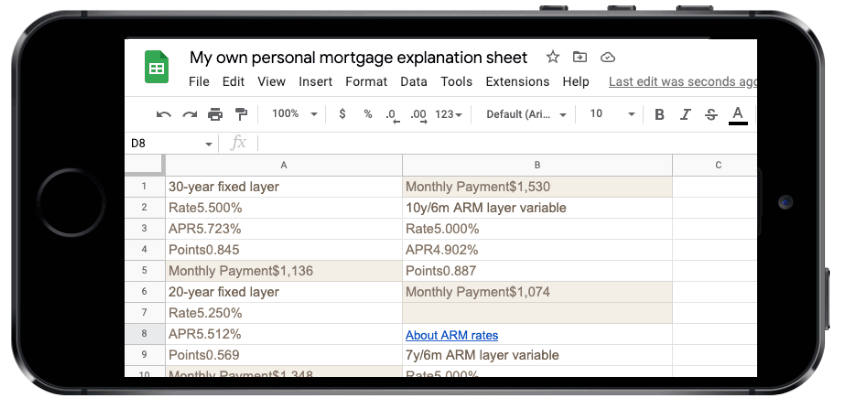Undo the last action
This screenshot has height=408, width=847.
[x=163, y=115]
